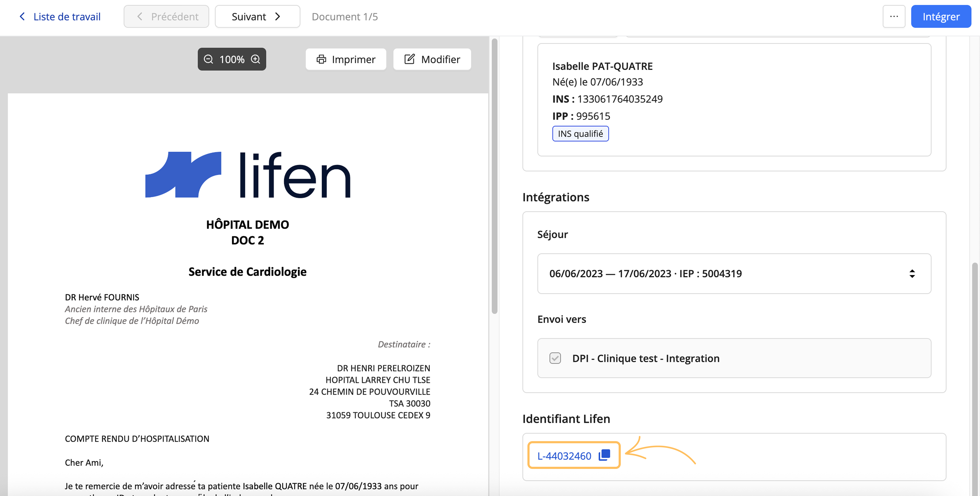This screenshot has height=496, width=980.
Task: Click the INS qualifié badge
Action: pyautogui.click(x=580, y=134)
